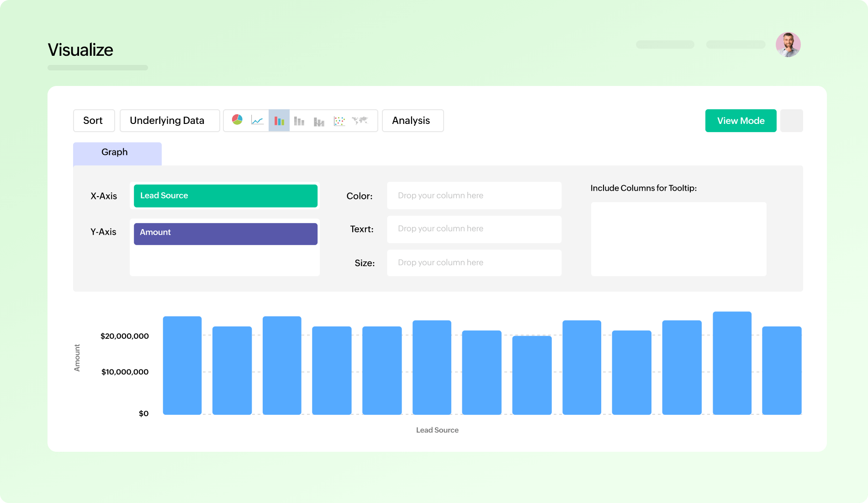Screen dimensions: 868x503
Task: Select the stacked bar chart icon
Action: tap(299, 121)
